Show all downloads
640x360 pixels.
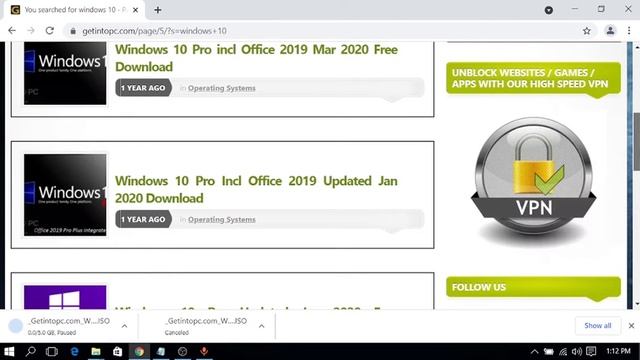(598, 325)
